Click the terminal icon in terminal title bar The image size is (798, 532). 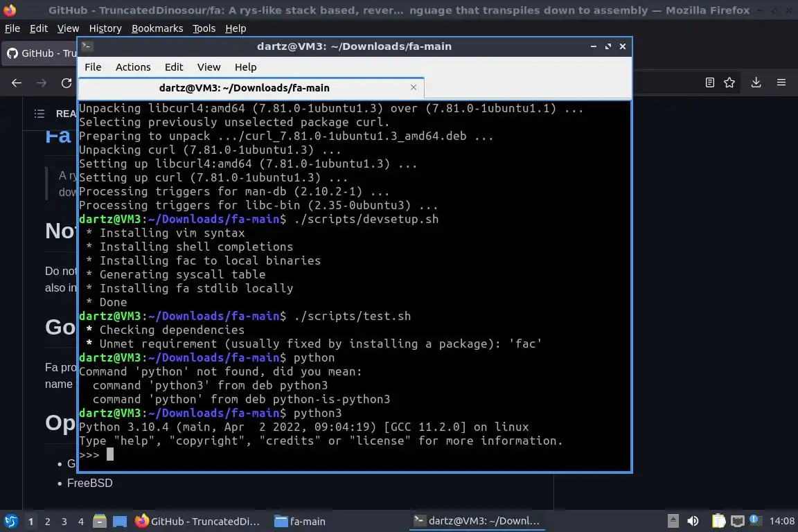(x=87, y=46)
